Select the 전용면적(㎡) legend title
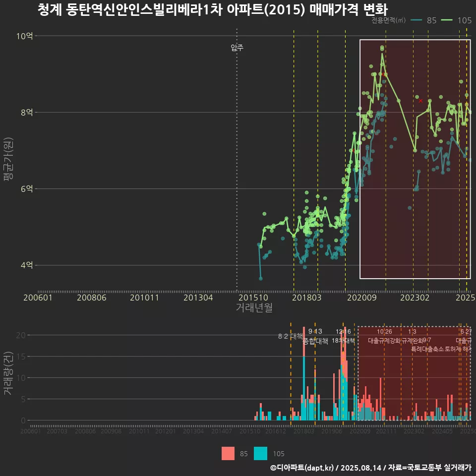Image resolution: width=476 pixels, height=476 pixels. (389, 20)
